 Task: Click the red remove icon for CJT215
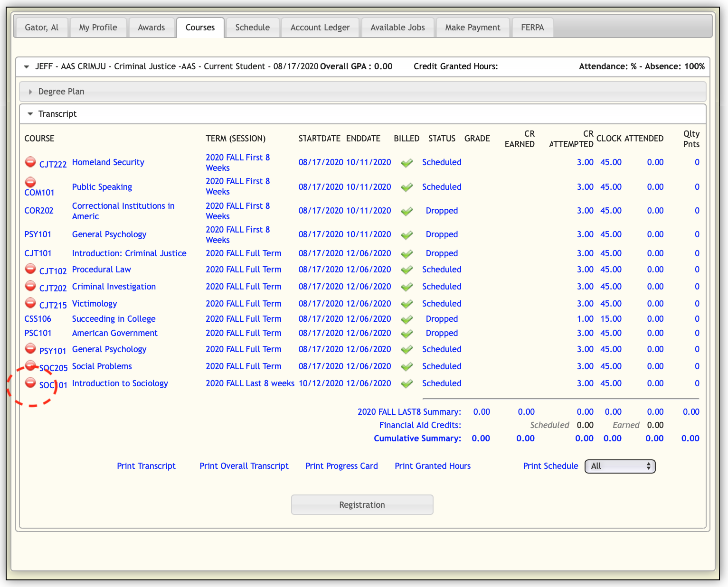(x=30, y=303)
